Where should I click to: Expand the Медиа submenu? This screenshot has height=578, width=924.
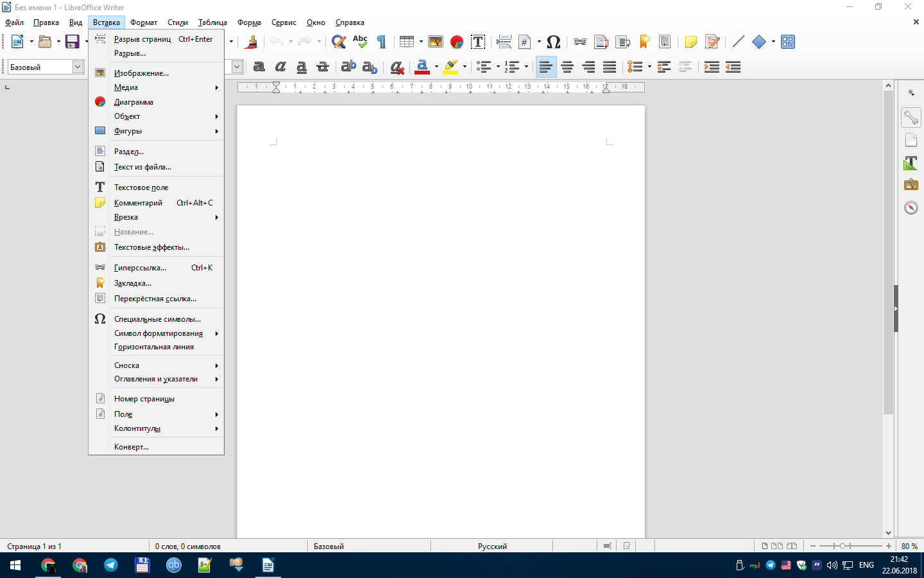coord(156,87)
